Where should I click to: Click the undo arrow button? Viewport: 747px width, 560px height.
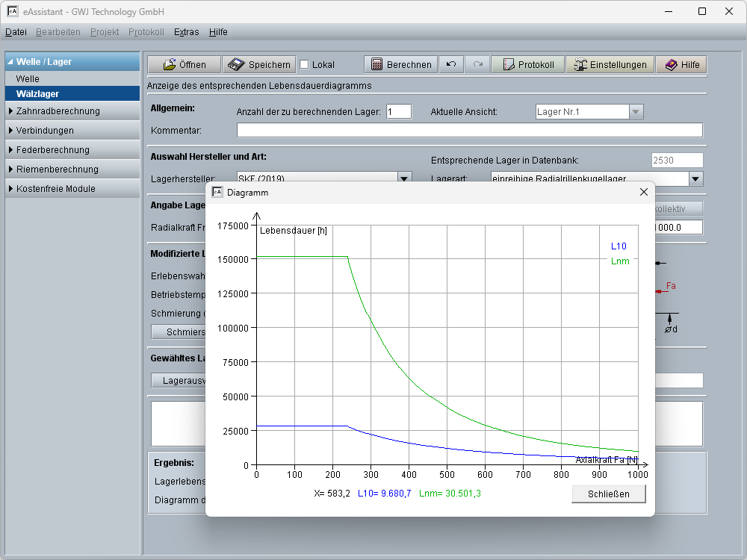tap(451, 65)
